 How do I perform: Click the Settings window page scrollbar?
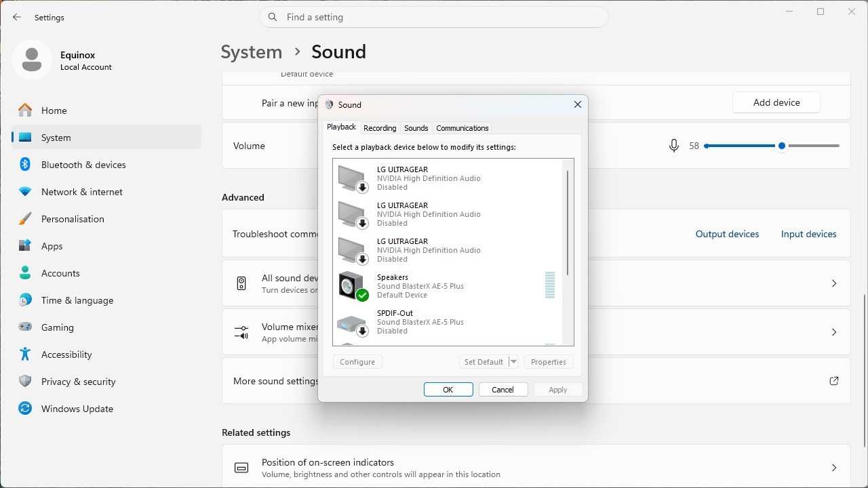pyautogui.click(x=863, y=371)
